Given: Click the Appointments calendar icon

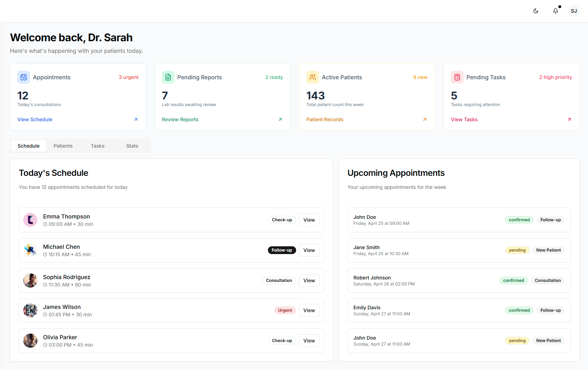Looking at the screenshot, I should 24,77.
